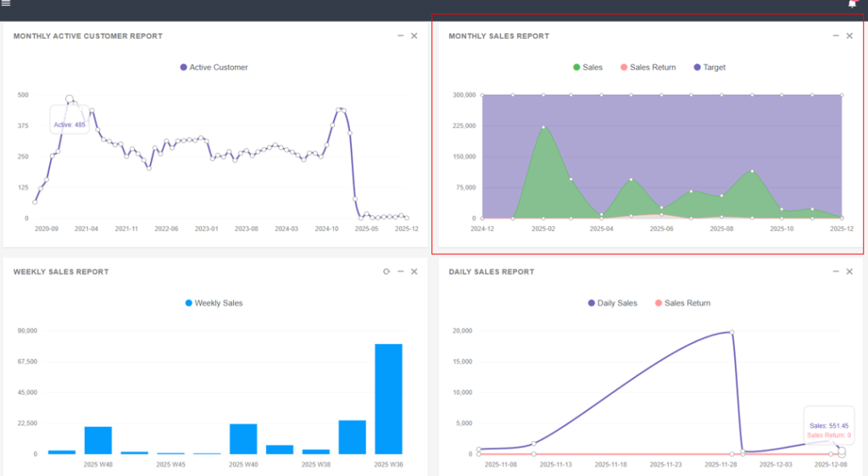
Task: Click the tallest bar in Weekly Sales chart
Action: pos(388,399)
